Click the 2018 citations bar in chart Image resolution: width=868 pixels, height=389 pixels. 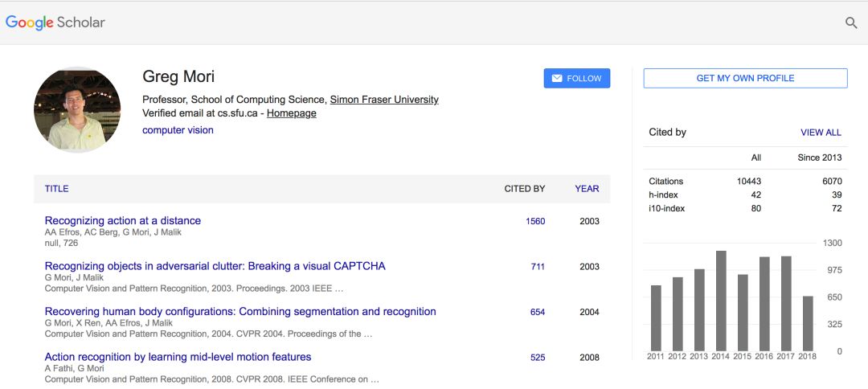(x=808, y=323)
